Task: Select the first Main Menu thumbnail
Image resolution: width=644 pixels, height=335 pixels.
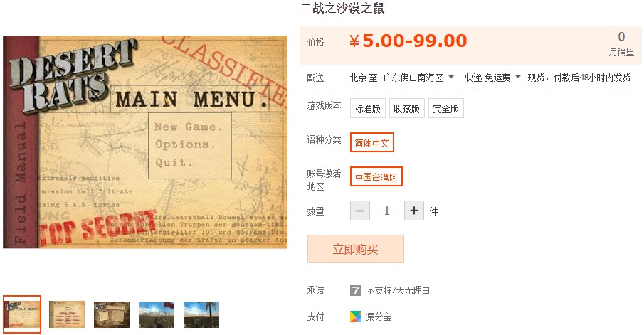Action: click(22, 314)
